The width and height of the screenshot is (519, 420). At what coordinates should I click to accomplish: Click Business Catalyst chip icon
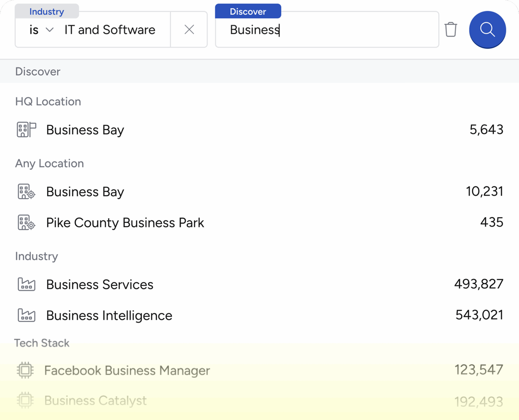[x=25, y=400]
